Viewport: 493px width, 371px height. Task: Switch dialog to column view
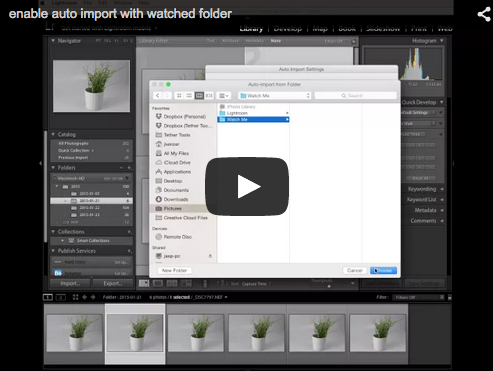199,96
